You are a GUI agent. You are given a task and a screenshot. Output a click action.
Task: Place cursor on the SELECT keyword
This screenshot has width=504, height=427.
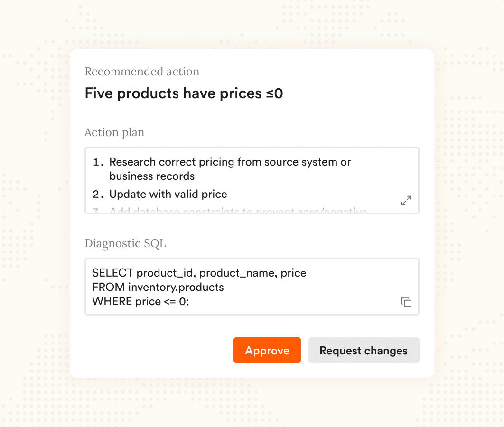point(112,273)
